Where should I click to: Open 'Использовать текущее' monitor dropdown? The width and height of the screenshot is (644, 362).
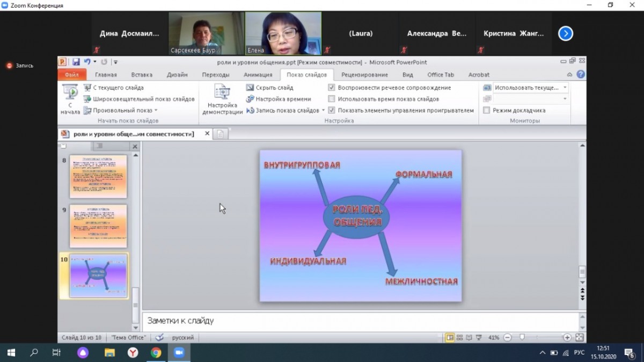(565, 88)
